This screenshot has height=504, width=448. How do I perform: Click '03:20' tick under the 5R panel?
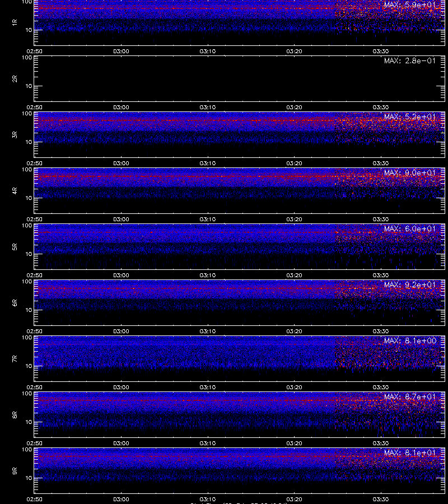tap(295, 275)
